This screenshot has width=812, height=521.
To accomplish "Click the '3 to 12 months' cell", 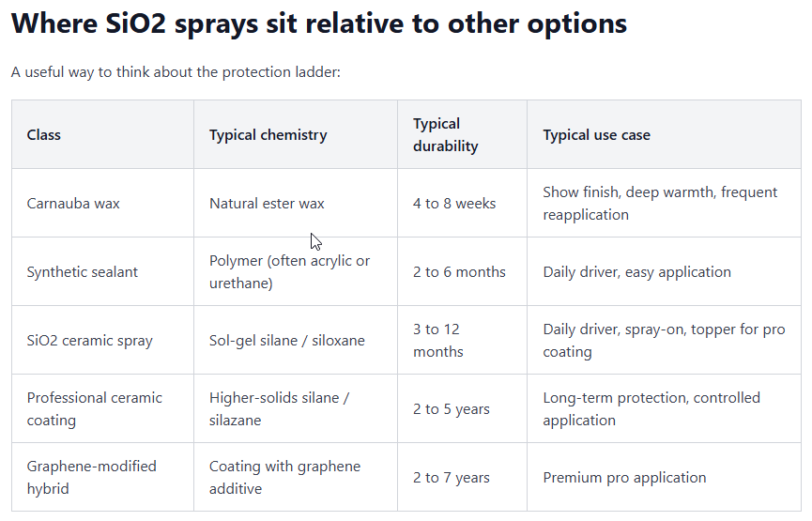I will point(463,340).
